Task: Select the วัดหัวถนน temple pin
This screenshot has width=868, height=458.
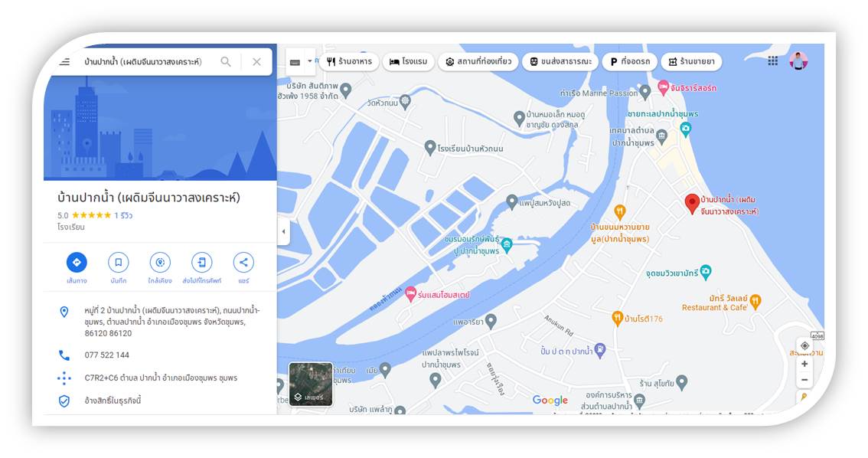Action: click(x=405, y=100)
